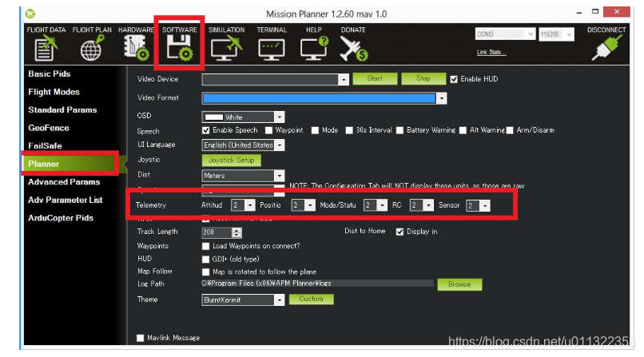This screenshot has height=357, width=644.
Task: Click the Track Length stepper arrows
Action: 237,232
